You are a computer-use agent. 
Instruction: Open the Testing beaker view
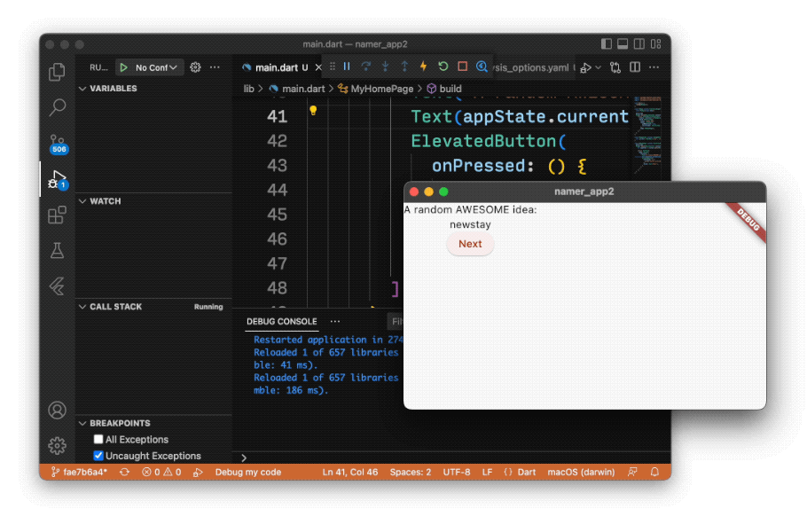click(x=57, y=249)
